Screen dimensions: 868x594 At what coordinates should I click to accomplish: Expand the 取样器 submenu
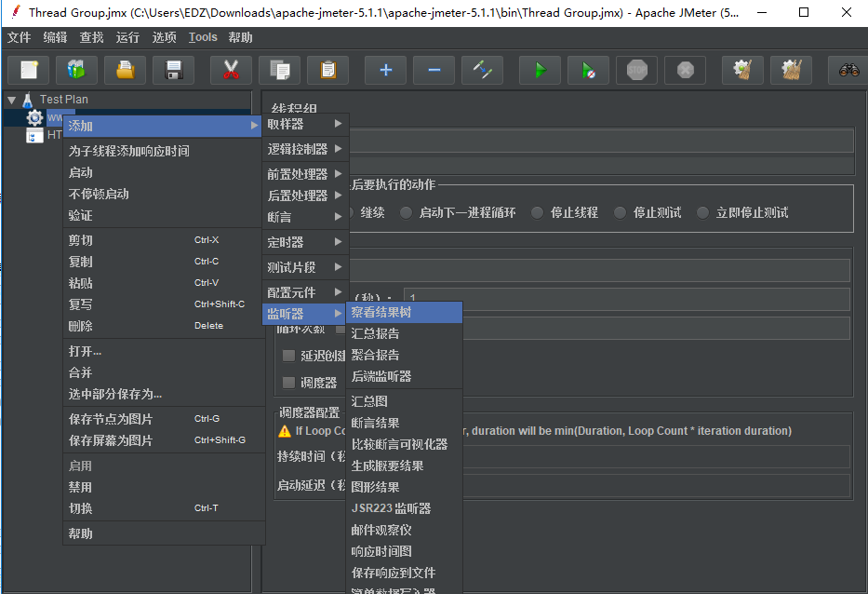305,124
